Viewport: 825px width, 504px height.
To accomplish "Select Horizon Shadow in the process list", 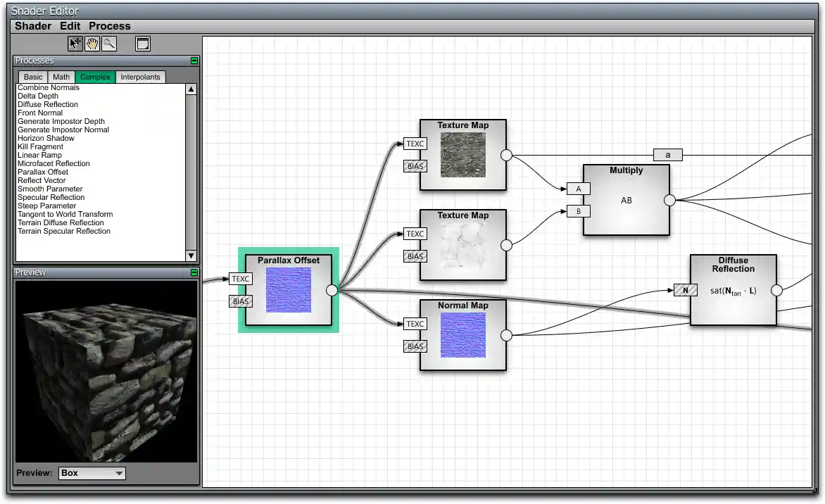I will (46, 138).
